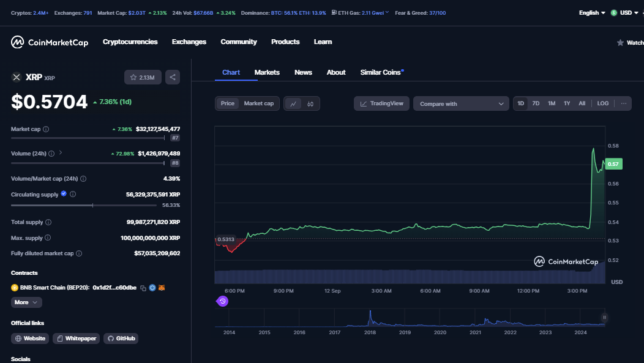
Task: Click the BNB Smart Chain coin icon
Action: click(x=14, y=288)
